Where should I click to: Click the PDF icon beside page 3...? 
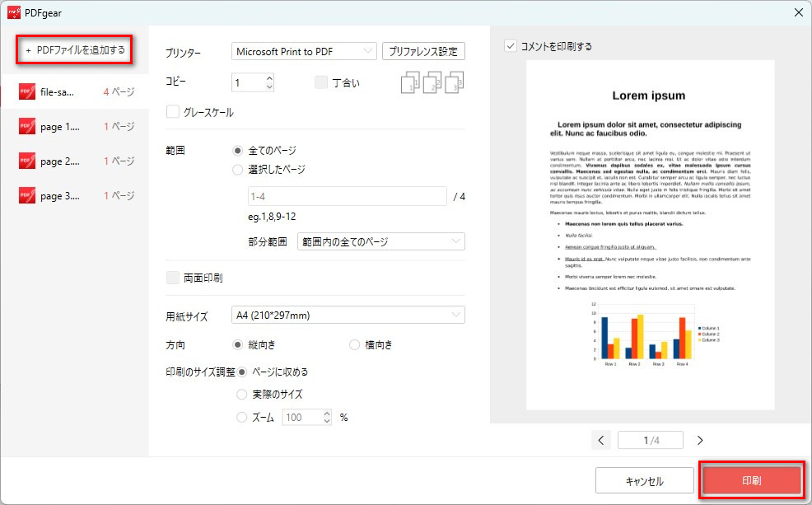(x=27, y=196)
